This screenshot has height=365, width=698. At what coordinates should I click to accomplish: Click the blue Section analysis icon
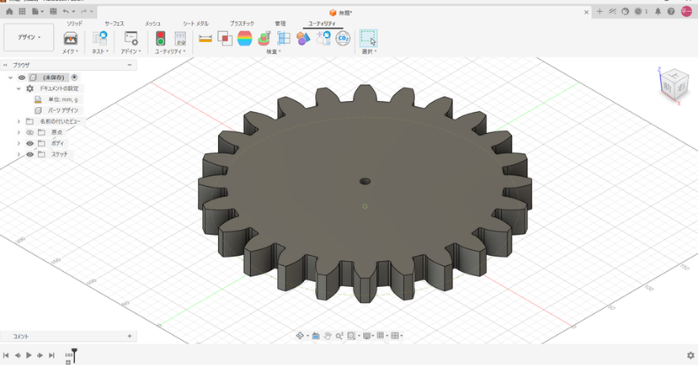point(284,38)
